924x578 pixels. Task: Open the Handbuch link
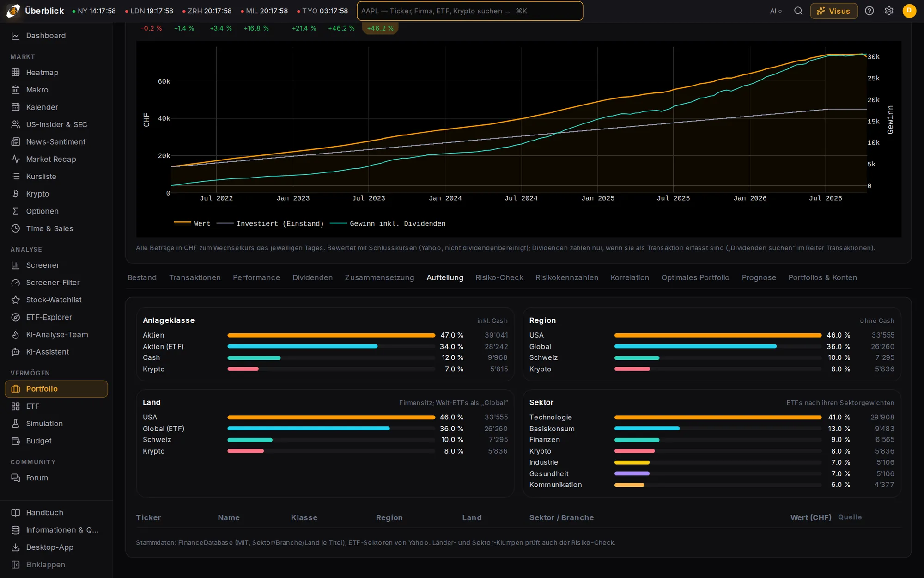pyautogui.click(x=56, y=512)
